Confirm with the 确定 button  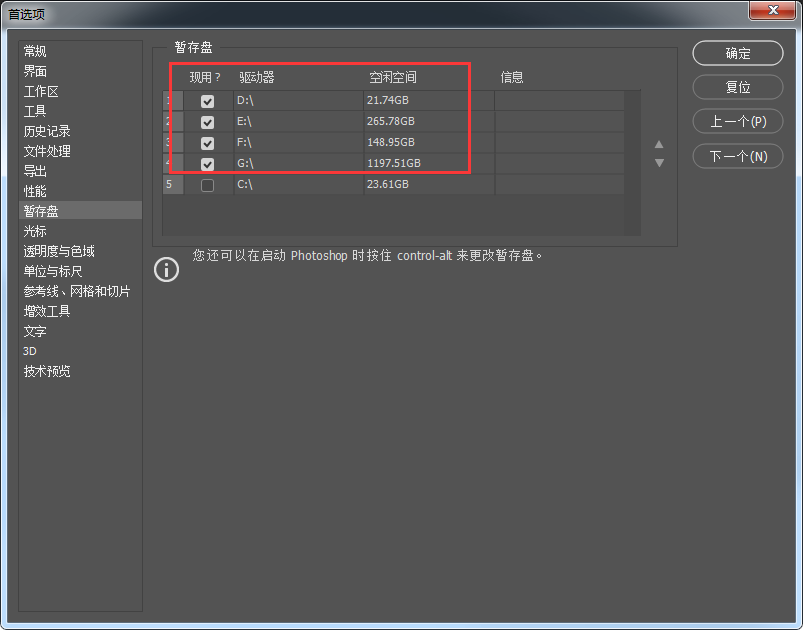737,53
